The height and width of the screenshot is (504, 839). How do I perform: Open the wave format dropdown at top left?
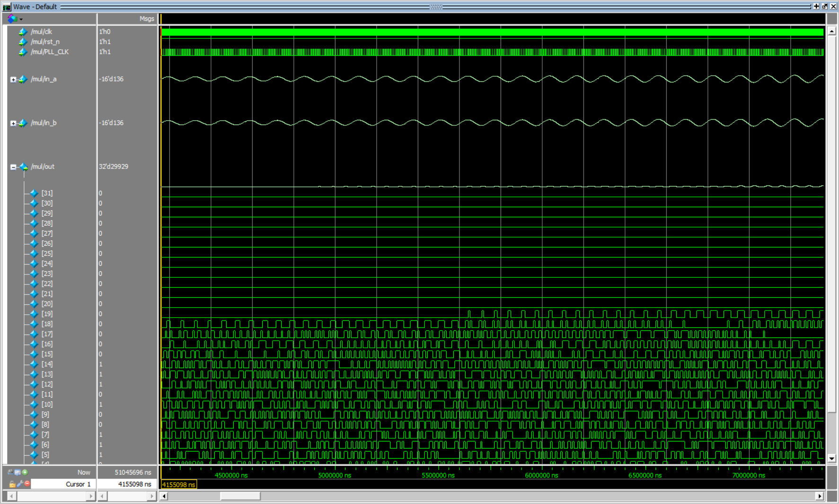pyautogui.click(x=15, y=19)
